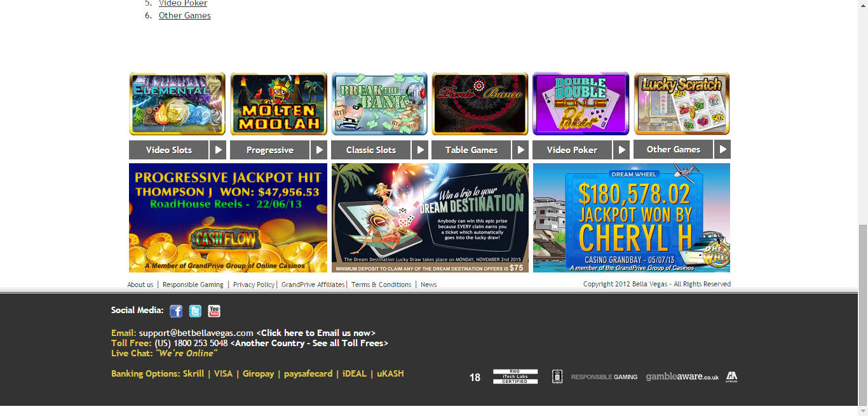Select the Table Games category button

tap(471, 150)
